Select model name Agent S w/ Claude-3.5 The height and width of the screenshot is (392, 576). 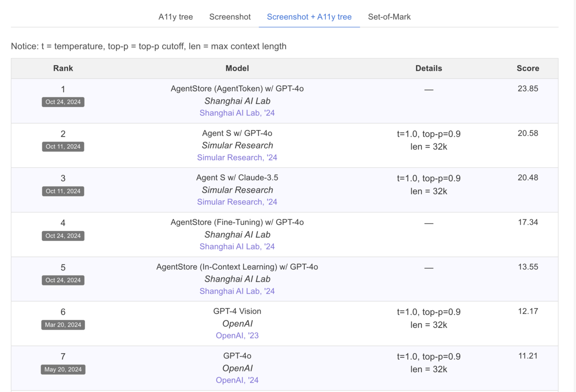(237, 178)
